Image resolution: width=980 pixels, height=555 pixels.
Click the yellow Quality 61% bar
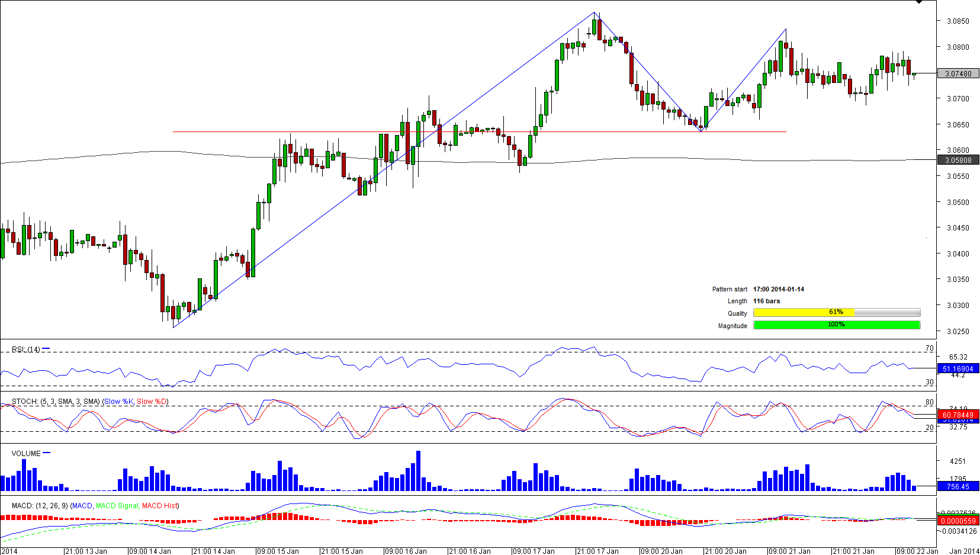tap(804, 313)
